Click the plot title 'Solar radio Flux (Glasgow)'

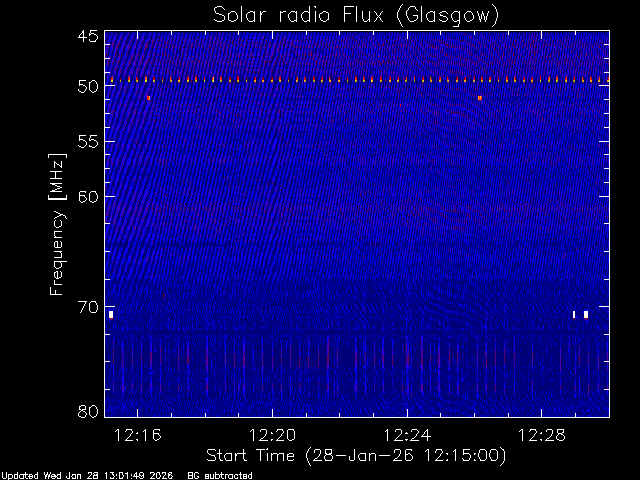pos(356,16)
